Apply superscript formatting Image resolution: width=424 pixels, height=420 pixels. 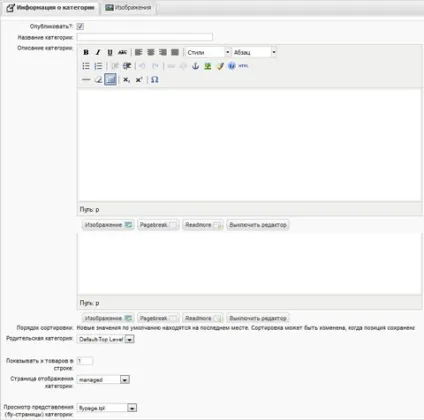click(139, 80)
